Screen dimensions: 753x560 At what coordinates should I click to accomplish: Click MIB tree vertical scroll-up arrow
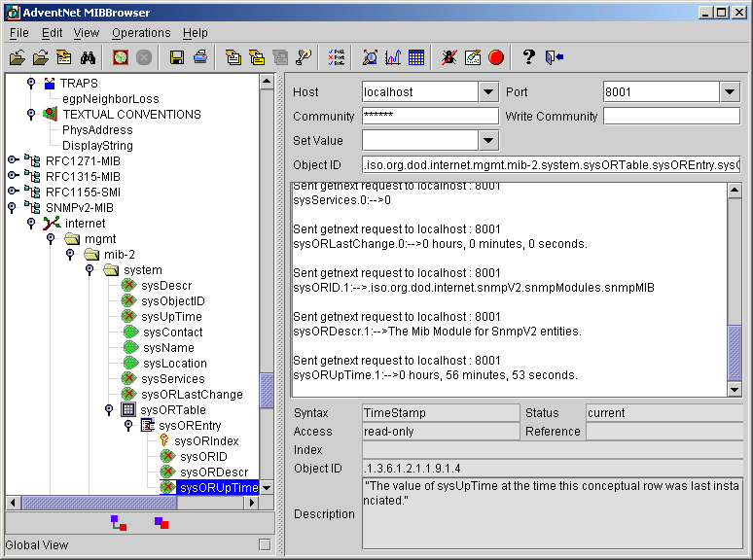point(267,81)
